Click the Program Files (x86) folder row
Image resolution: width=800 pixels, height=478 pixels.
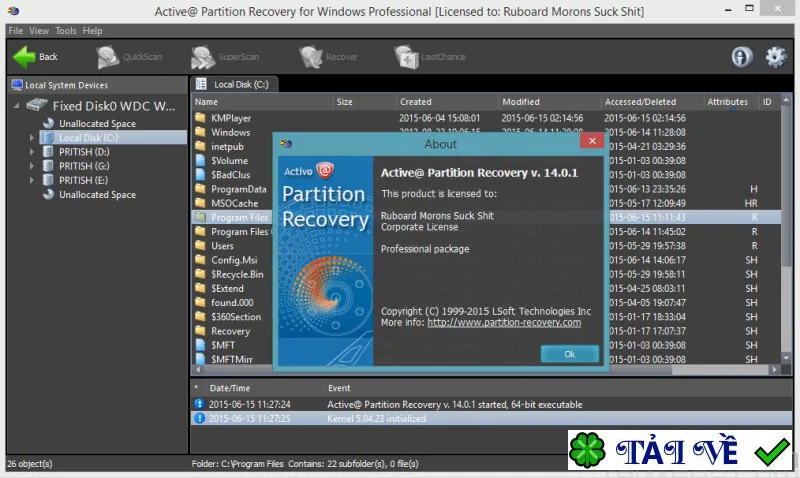(232, 232)
